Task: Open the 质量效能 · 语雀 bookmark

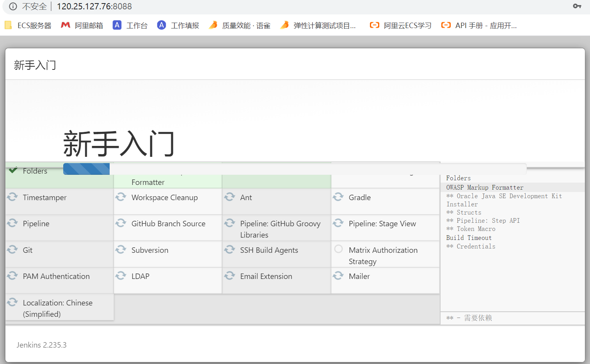Action: pyautogui.click(x=240, y=25)
